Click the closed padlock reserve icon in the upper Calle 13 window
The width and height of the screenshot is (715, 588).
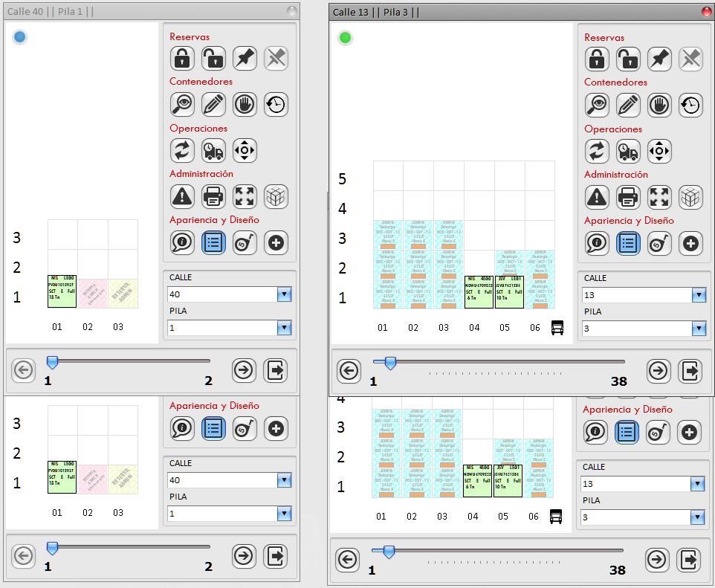tap(597, 59)
